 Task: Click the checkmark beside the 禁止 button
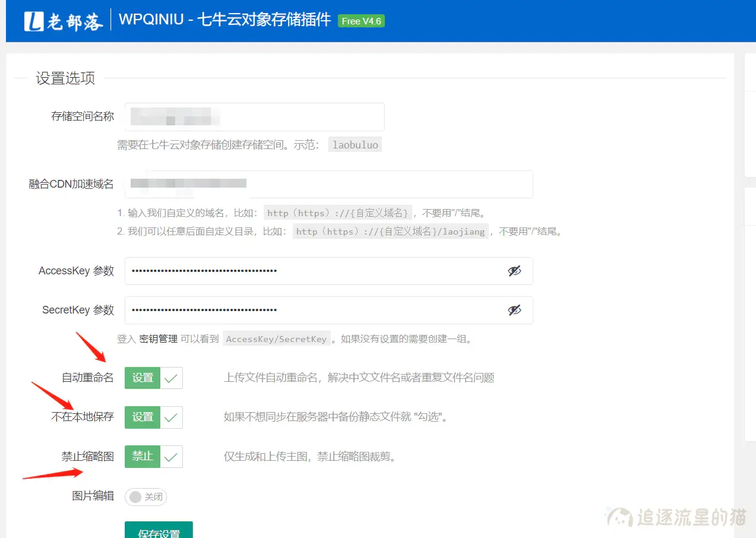[170, 456]
